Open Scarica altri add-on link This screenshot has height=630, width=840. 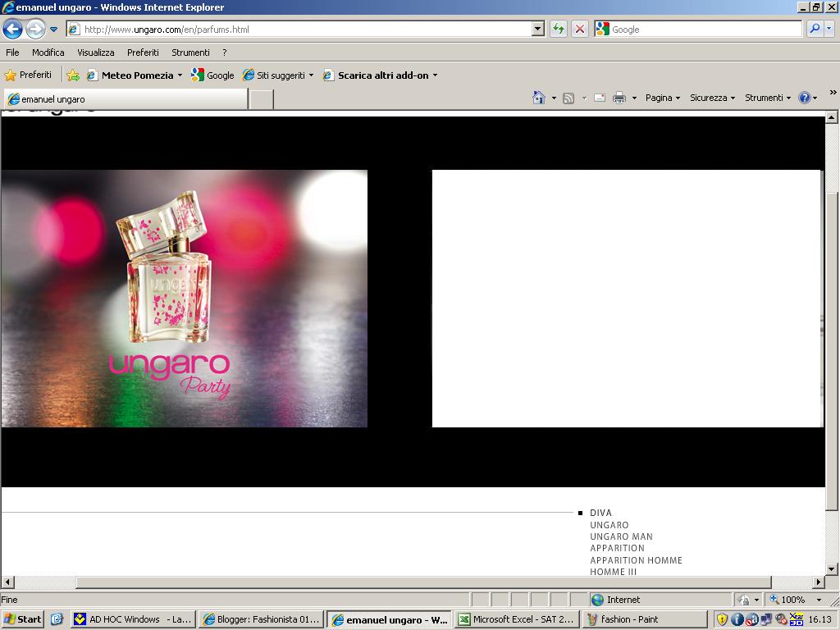[x=376, y=75]
